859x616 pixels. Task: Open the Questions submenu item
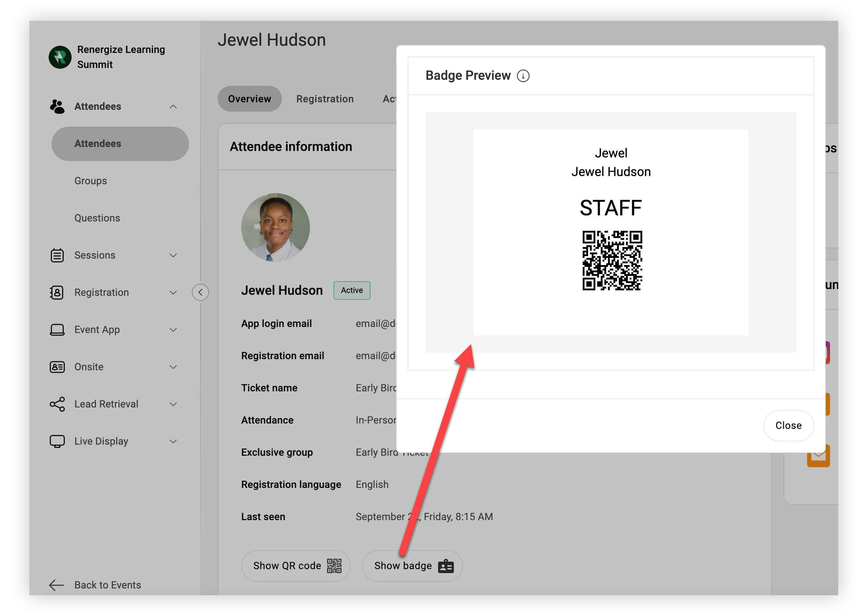(x=97, y=218)
